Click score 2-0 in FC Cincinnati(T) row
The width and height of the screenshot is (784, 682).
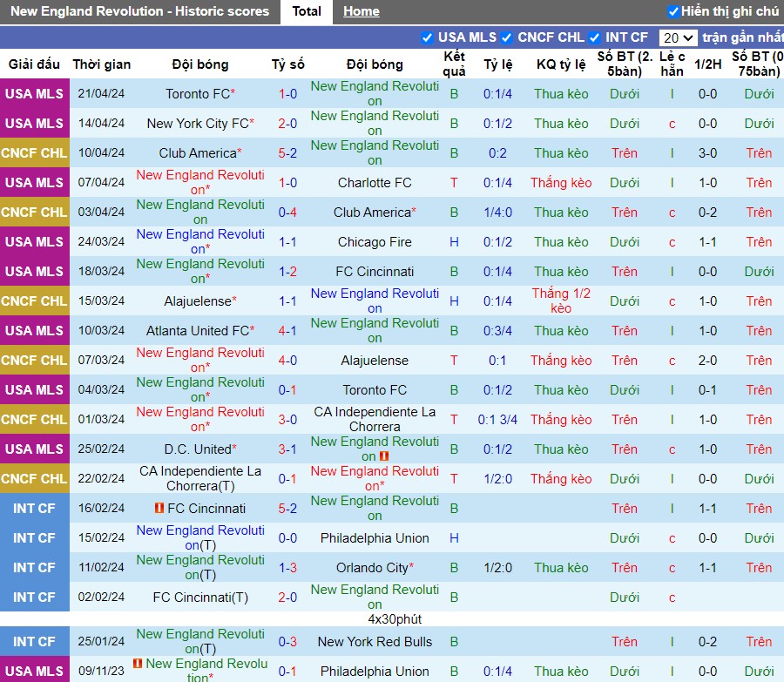click(x=287, y=597)
